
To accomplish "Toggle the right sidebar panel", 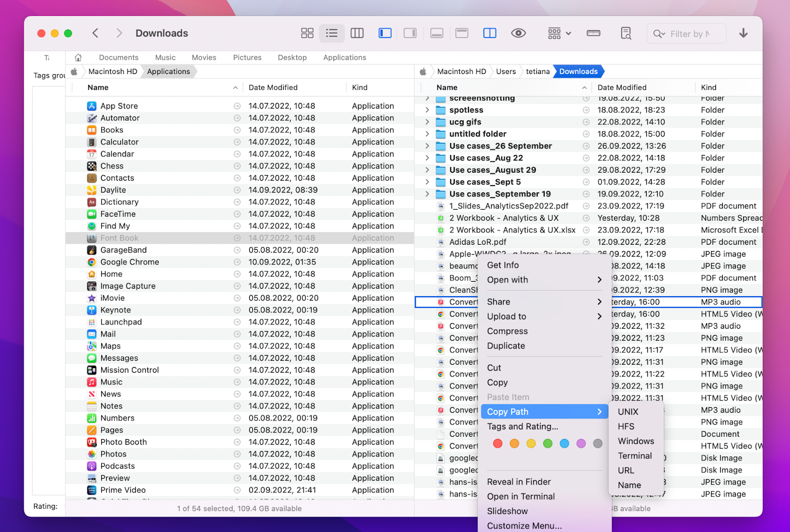I will coord(410,33).
